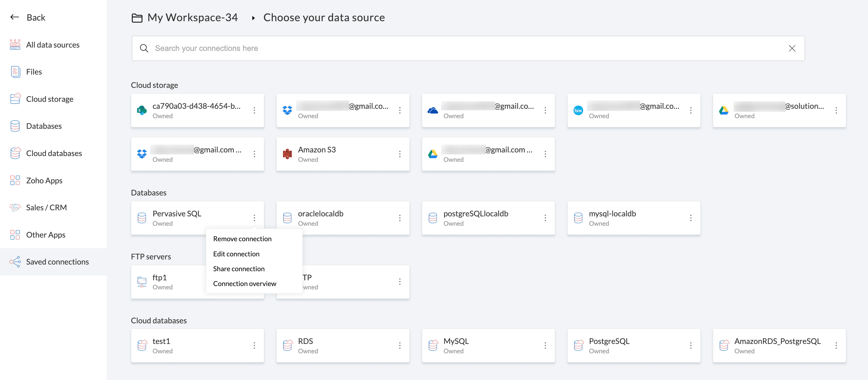
Task: Choose Connection overview menu entry
Action: point(244,284)
